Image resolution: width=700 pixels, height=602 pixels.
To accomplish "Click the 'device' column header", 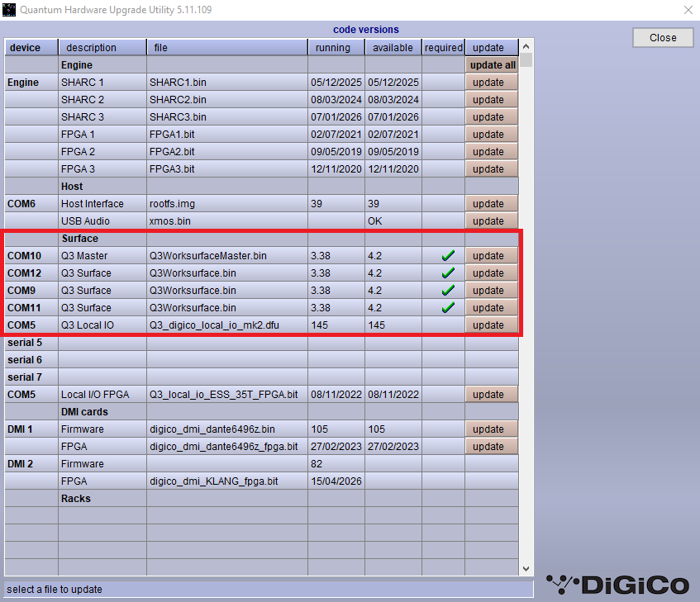I will (31, 48).
